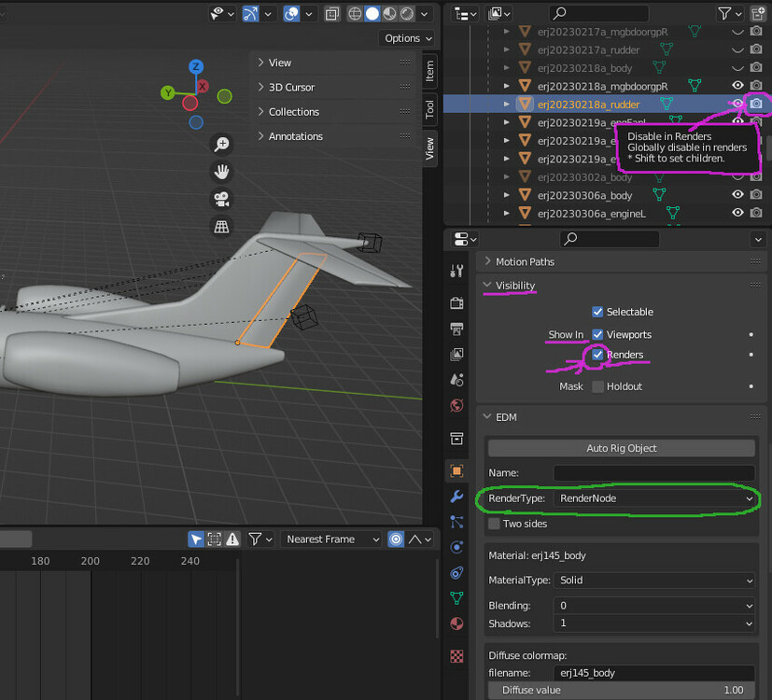The width and height of the screenshot is (772, 700).
Task: Hide erj20230218a_mgbdoorgpR with its eye icon
Action: point(737,86)
